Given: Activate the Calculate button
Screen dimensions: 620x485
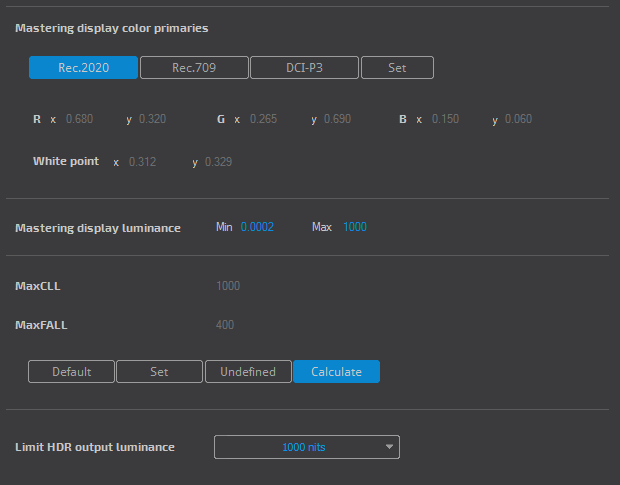Looking at the screenshot, I should coord(336,372).
